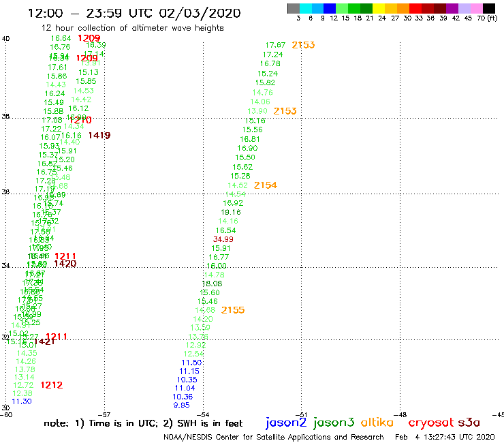504x443 pixels.
Task: Click the 13.90 wave height value
Action: (x=257, y=111)
